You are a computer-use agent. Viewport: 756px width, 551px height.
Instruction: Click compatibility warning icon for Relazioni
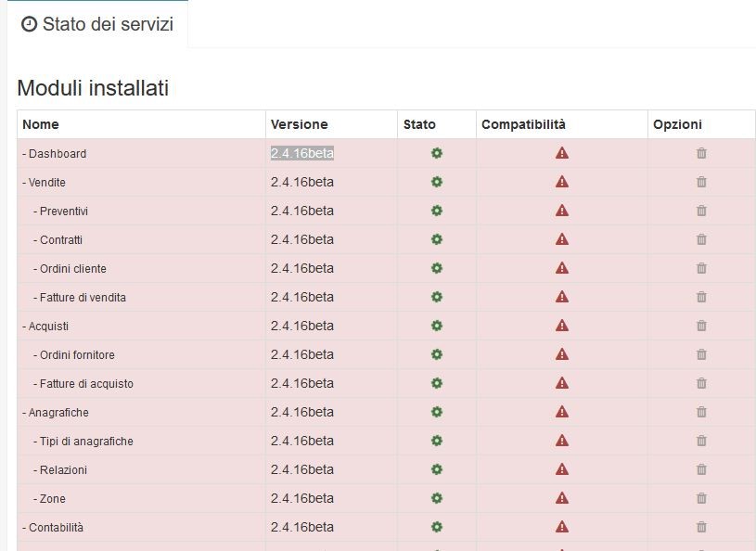pyautogui.click(x=562, y=469)
